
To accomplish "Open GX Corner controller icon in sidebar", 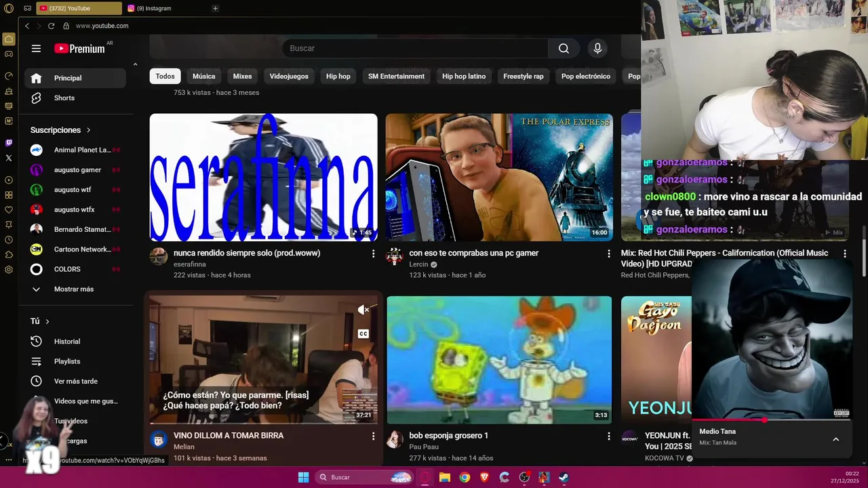I will pos(9,54).
